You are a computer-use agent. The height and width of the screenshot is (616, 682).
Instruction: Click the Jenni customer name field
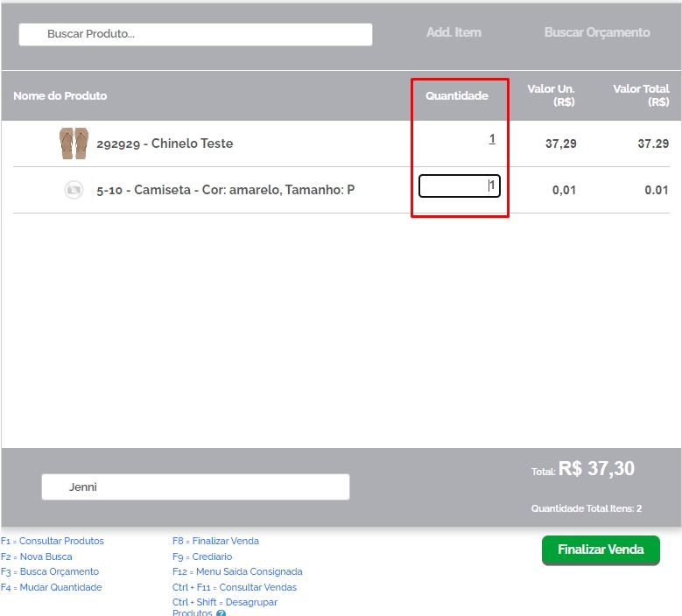click(195, 486)
